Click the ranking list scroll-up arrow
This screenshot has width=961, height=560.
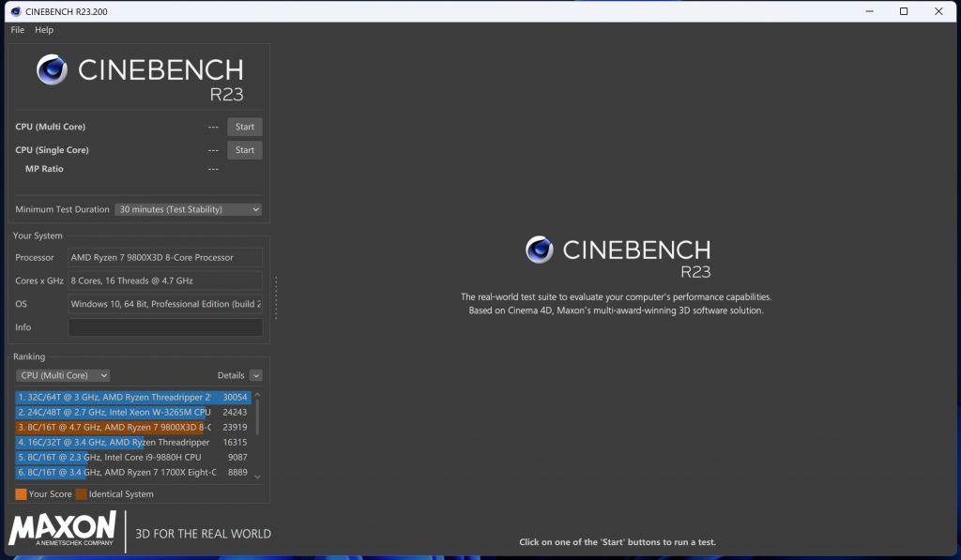pos(258,396)
